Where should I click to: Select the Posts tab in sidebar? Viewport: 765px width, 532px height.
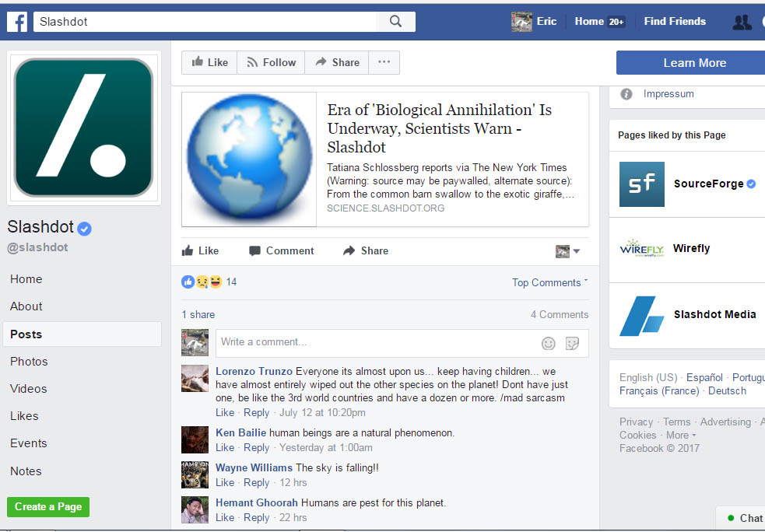82,334
